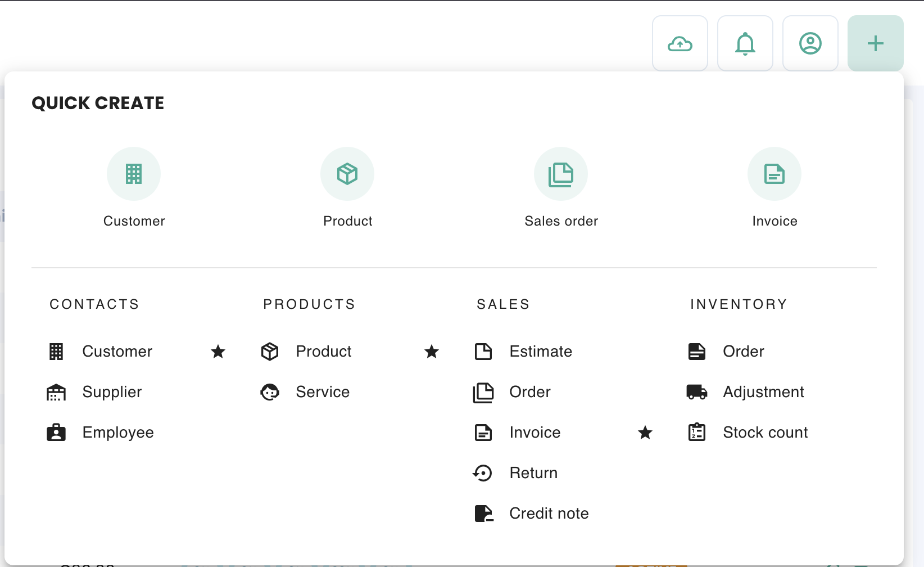Click the inventory Adjustment truck icon
Image resolution: width=924 pixels, height=567 pixels.
point(697,392)
